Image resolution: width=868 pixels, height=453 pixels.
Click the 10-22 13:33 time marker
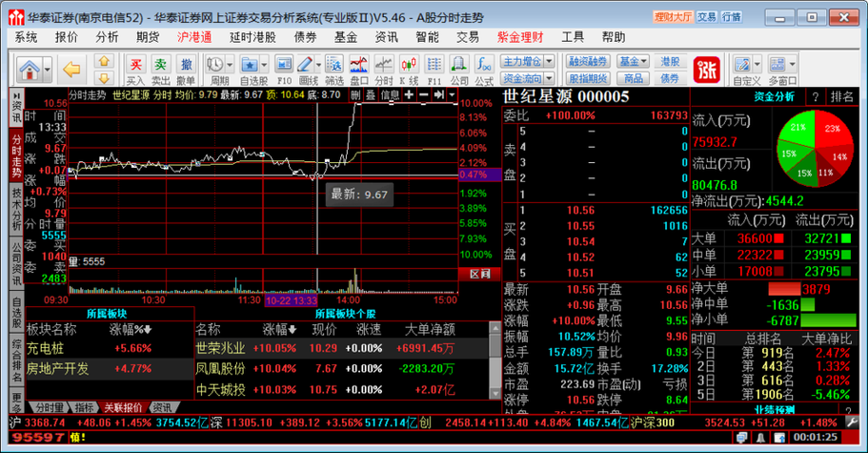coord(292,300)
